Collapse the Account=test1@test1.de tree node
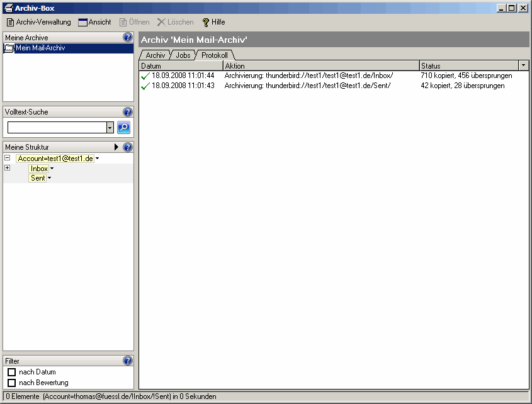The width and height of the screenshot is (532, 404). (7, 158)
